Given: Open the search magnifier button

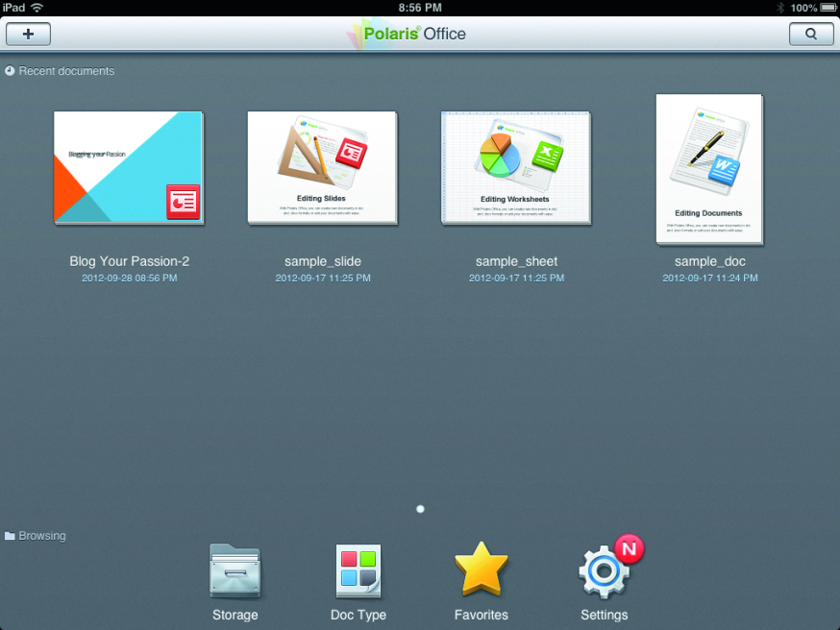Looking at the screenshot, I should coord(811,35).
